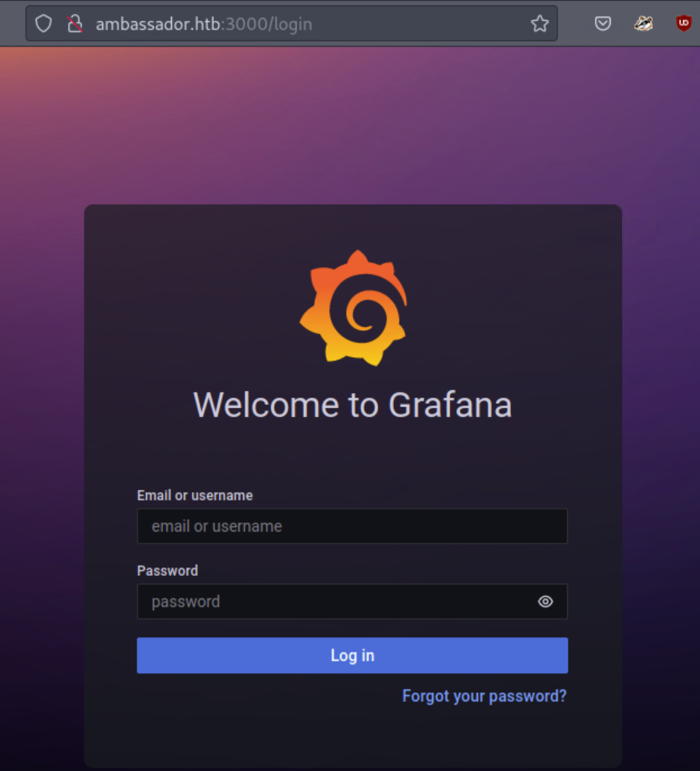700x771 pixels.
Task: Click the Log in button
Action: click(x=352, y=655)
